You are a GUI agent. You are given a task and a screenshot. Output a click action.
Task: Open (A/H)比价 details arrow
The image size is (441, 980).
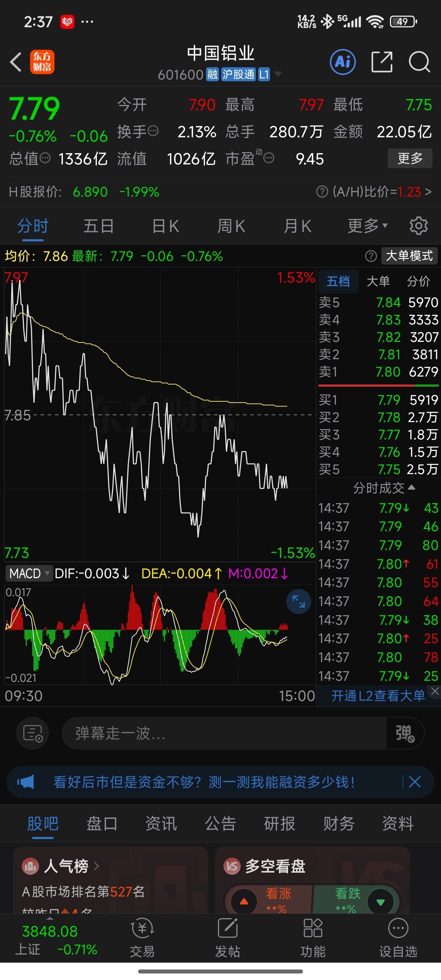pos(428,192)
